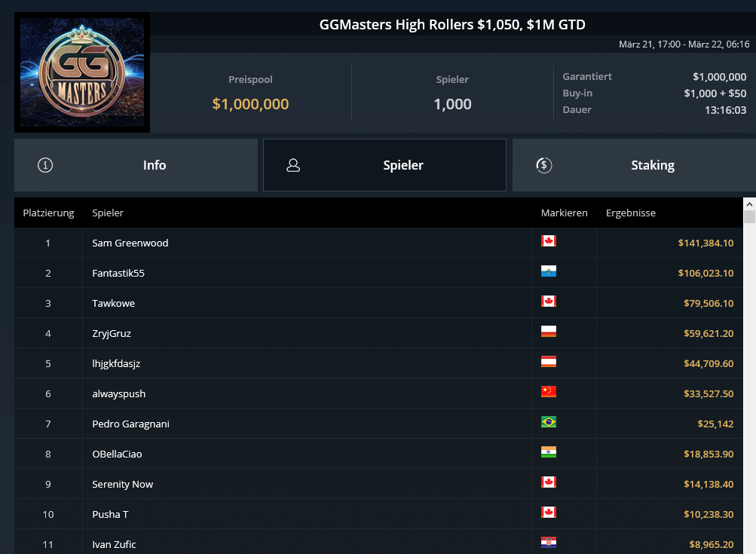Click the Spieler count 1,000
Viewport: 756px width, 554px height.
(x=452, y=104)
